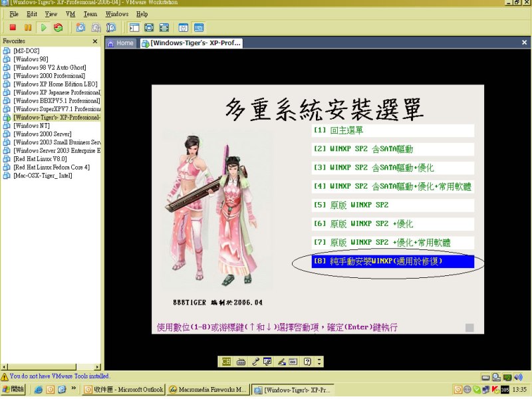Image resolution: width=532 pixels, height=399 pixels.
Task: Enter Full Screen mode icon in toolbar
Action: (164, 27)
